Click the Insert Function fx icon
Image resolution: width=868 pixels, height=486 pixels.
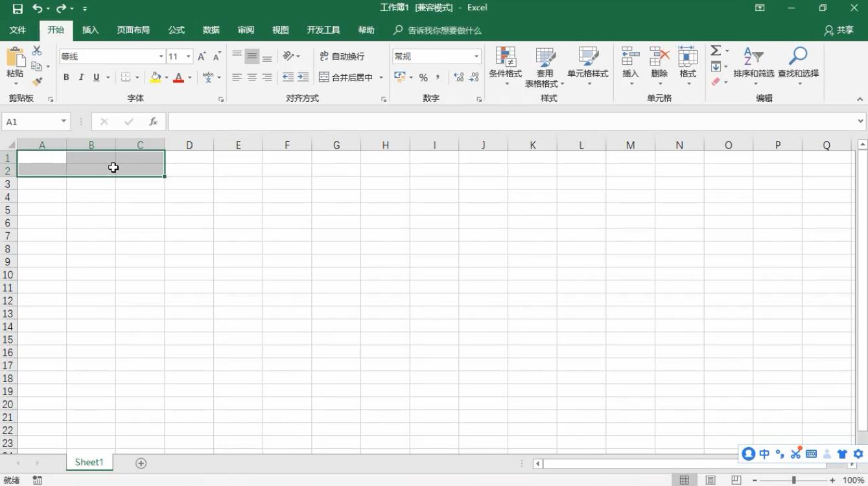(x=153, y=121)
